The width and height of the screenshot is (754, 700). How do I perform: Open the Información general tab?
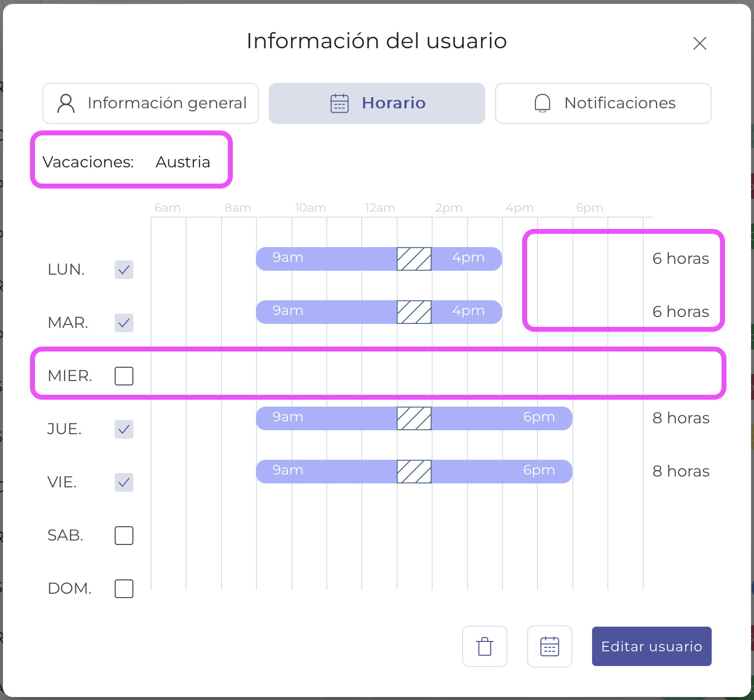[151, 103]
